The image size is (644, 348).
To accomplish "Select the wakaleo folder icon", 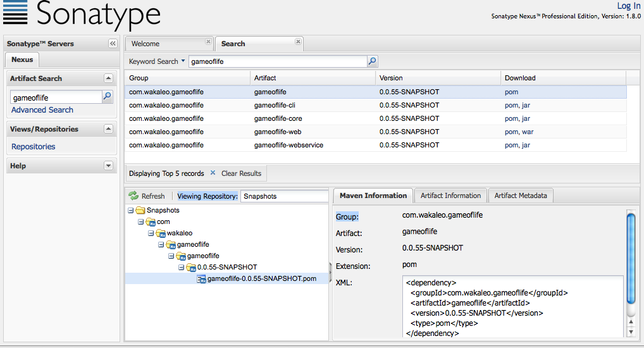I will click(161, 233).
